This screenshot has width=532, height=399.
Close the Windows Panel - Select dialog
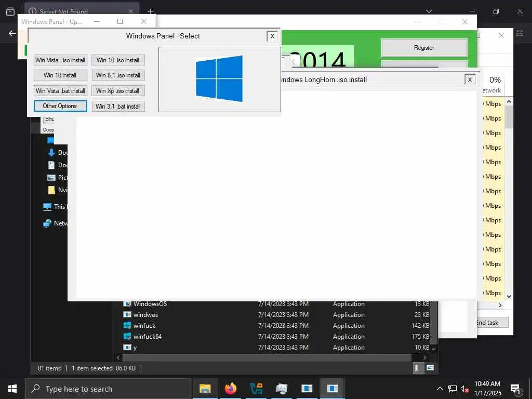pyautogui.click(x=272, y=36)
